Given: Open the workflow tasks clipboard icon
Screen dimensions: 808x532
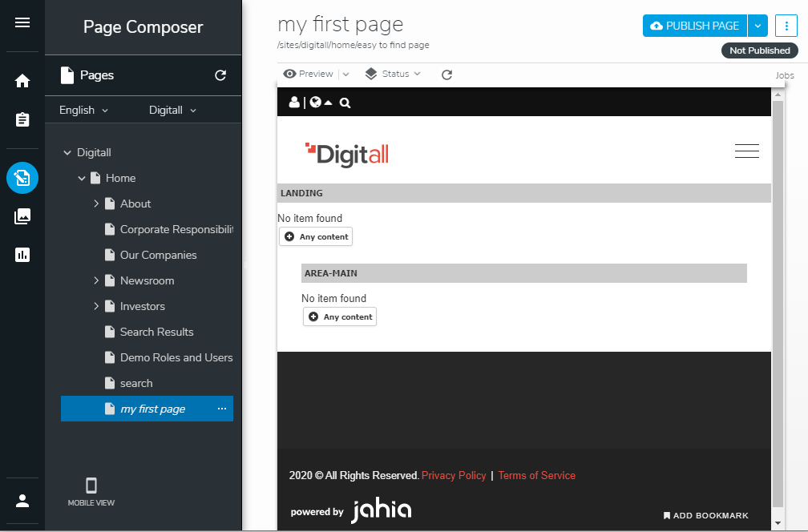Looking at the screenshot, I should coord(22,120).
